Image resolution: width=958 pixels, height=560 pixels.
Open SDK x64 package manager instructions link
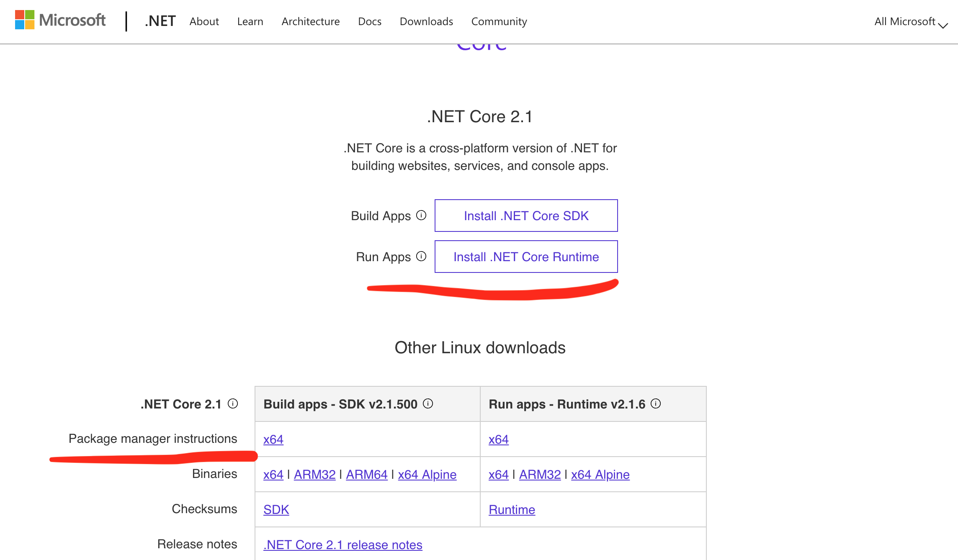273,439
